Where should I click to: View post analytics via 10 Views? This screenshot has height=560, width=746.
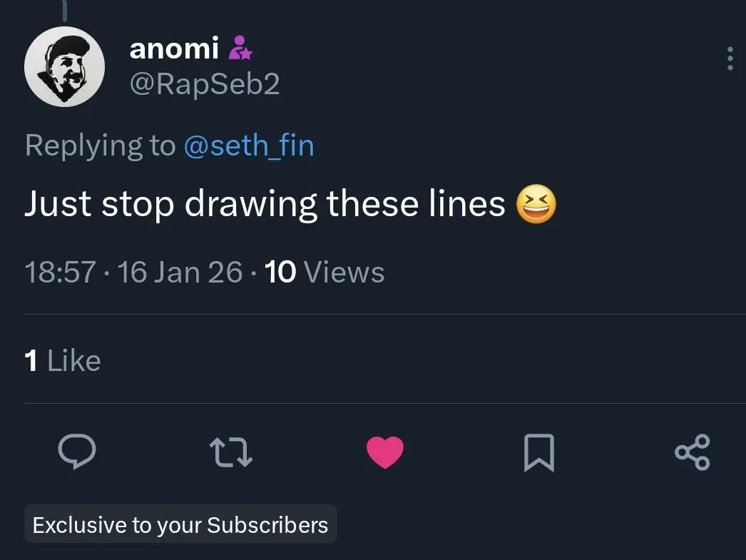click(324, 273)
